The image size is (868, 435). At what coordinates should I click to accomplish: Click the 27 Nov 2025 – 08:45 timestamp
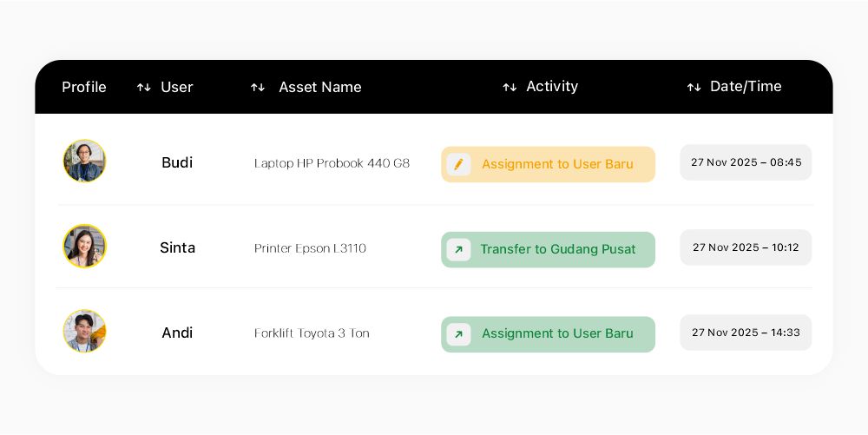(746, 162)
